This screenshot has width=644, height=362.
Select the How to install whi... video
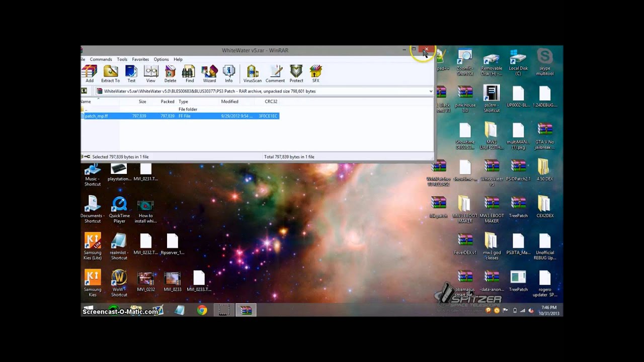pyautogui.click(x=145, y=211)
